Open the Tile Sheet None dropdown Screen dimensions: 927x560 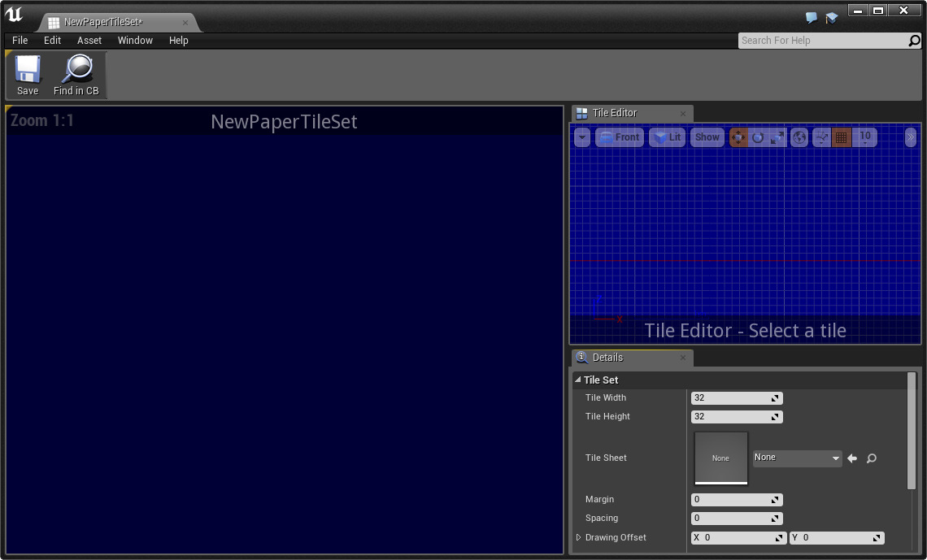797,458
